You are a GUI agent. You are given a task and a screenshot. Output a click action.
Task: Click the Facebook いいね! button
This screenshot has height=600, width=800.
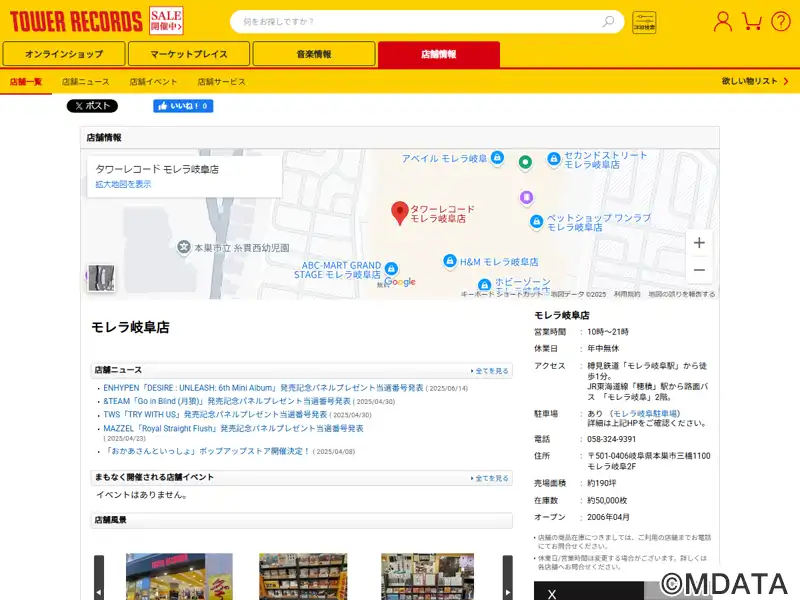[183, 106]
